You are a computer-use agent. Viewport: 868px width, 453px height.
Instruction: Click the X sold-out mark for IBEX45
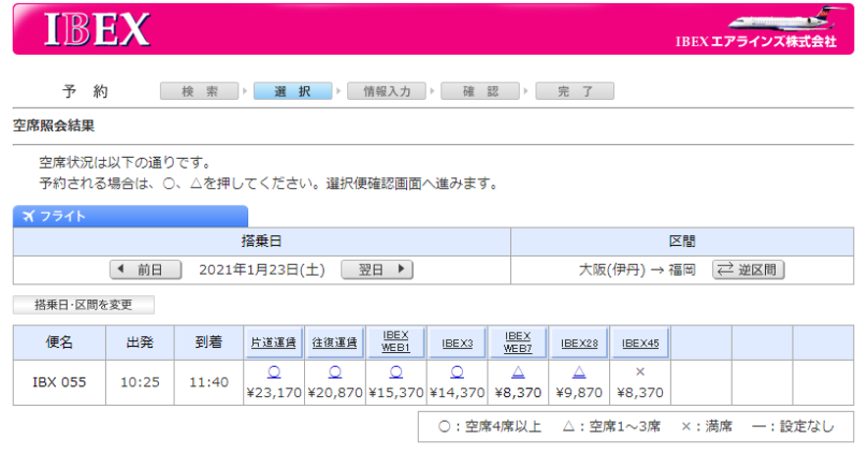[x=639, y=372]
